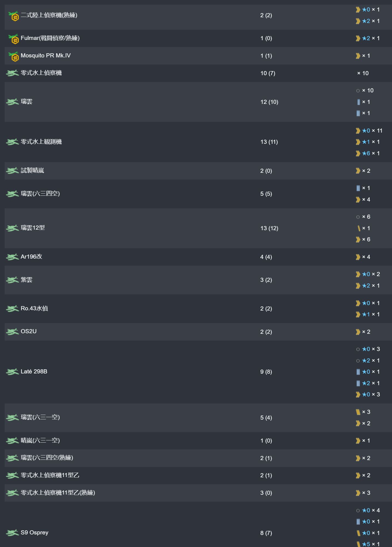Screen dimensions: 392x547
Task: Select the 零式水上観測機 equipment name
Action: click(41, 142)
